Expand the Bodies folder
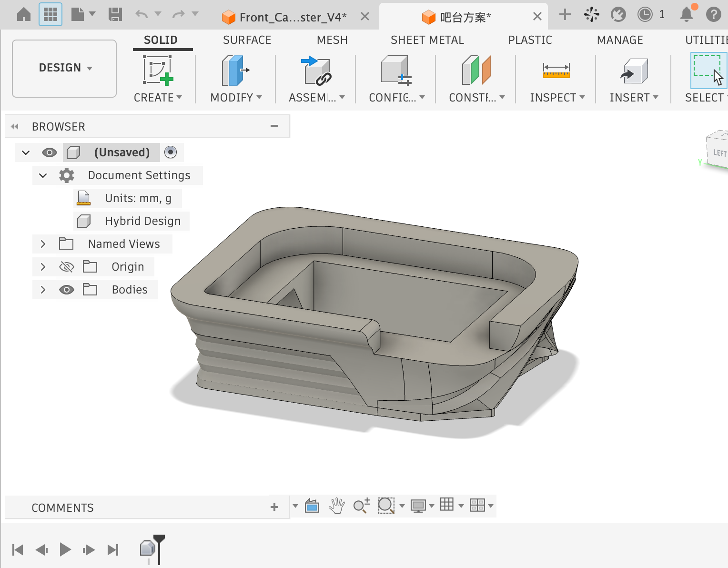Screen dimensions: 728x568 [x=43, y=290]
